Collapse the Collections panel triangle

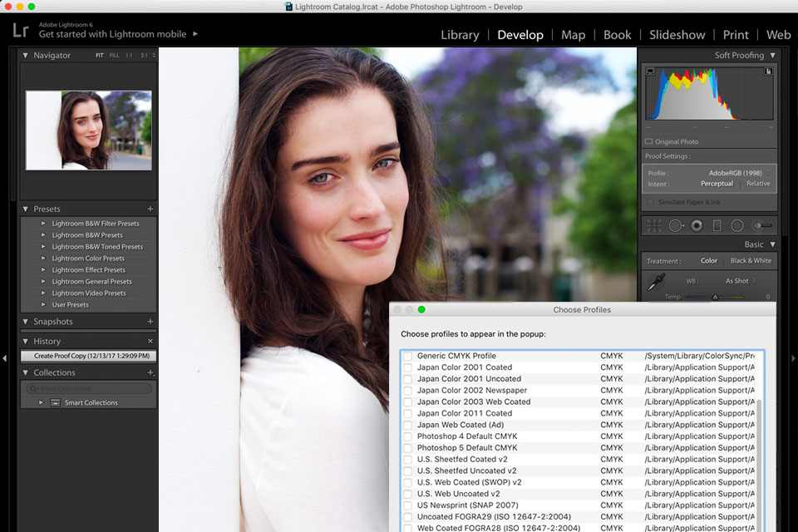(26, 372)
